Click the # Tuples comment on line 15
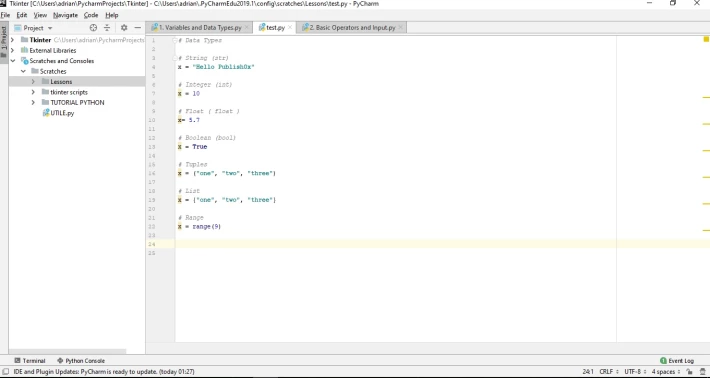The height and width of the screenshot is (378, 710). click(x=192, y=164)
